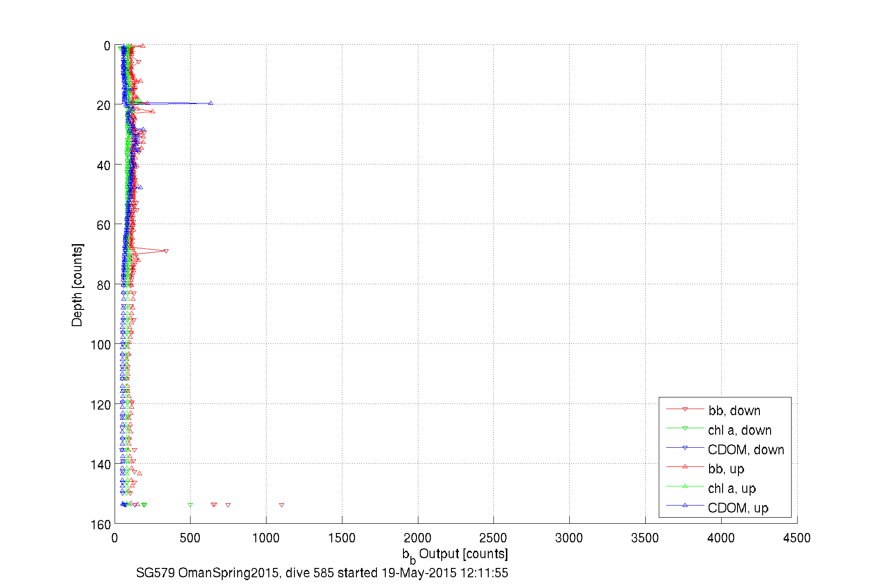Click the depth-axis tick label '120'
Viewport: 881px width, 588px height.
click(x=101, y=405)
